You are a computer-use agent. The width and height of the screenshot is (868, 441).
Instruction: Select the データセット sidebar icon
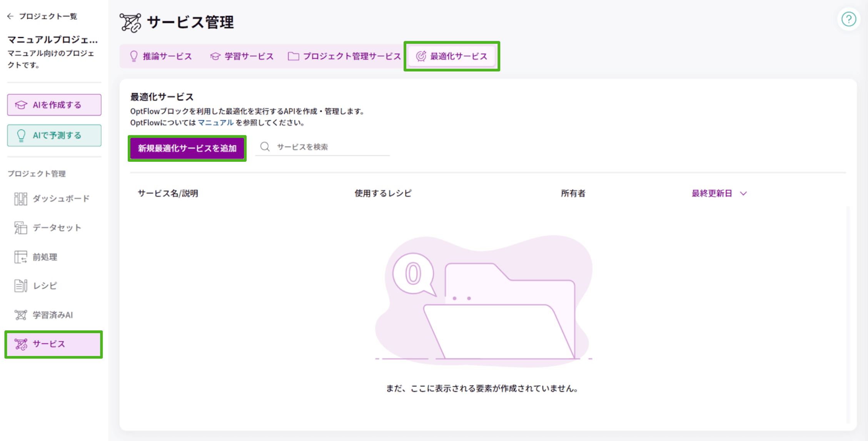click(x=20, y=228)
